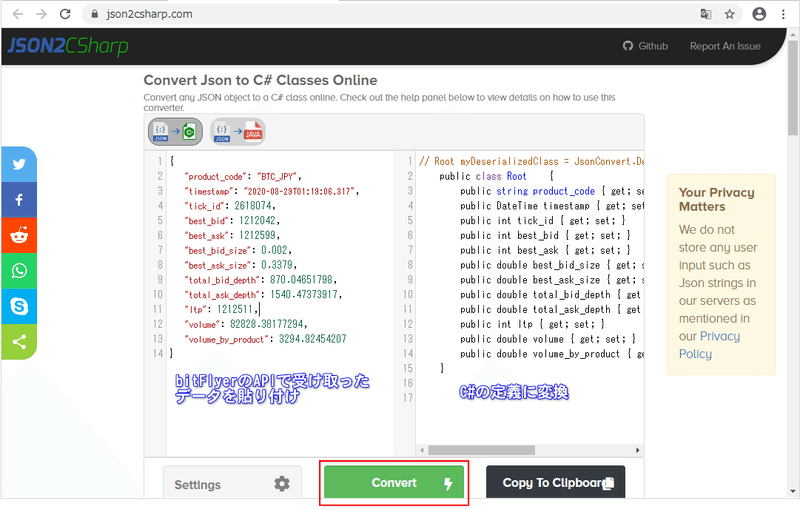Screen dimensions: 800x509
Task: Open generic share options icon
Action: point(19,342)
